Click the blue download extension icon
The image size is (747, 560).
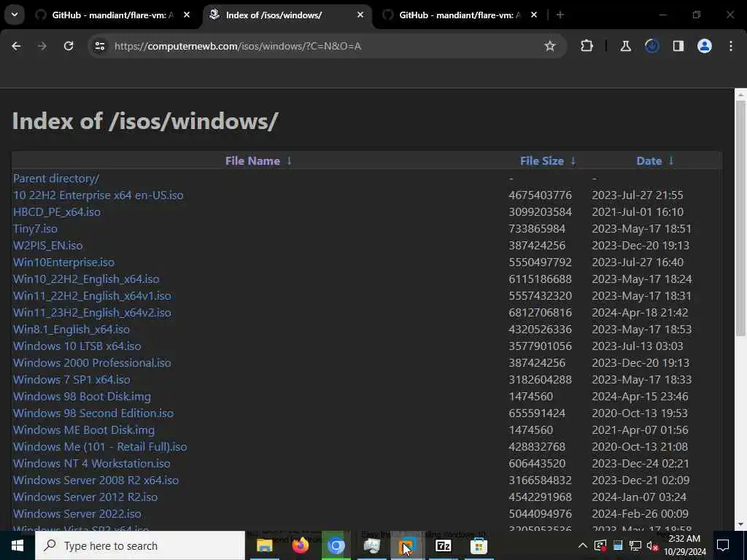(x=651, y=46)
